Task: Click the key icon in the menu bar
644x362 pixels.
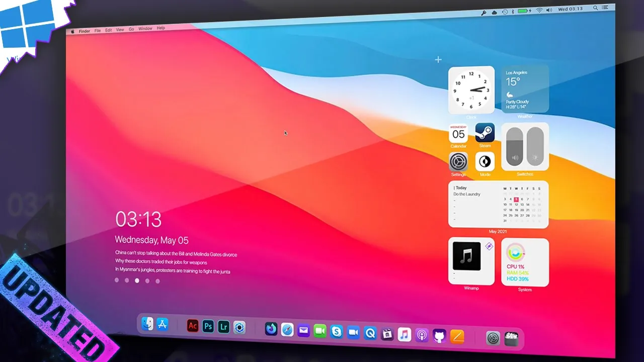Action: pos(484,13)
